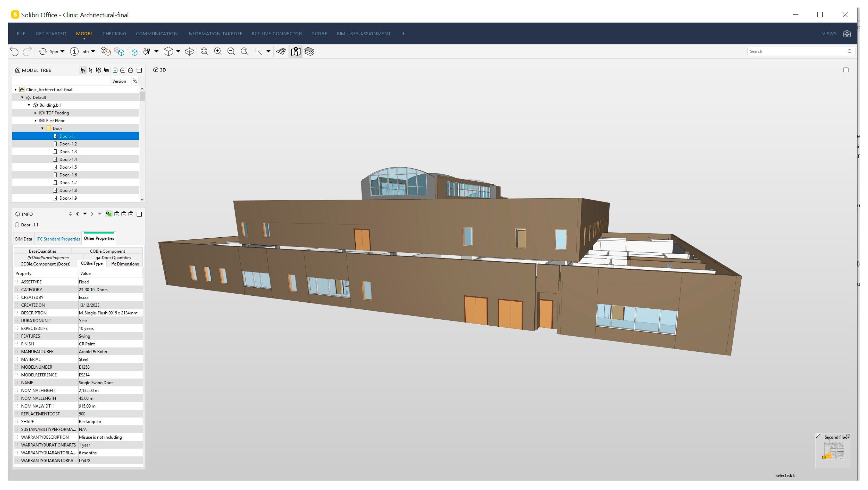Select the dimension measuring tool icon
The height and width of the screenshot is (490, 868).
(x=258, y=52)
